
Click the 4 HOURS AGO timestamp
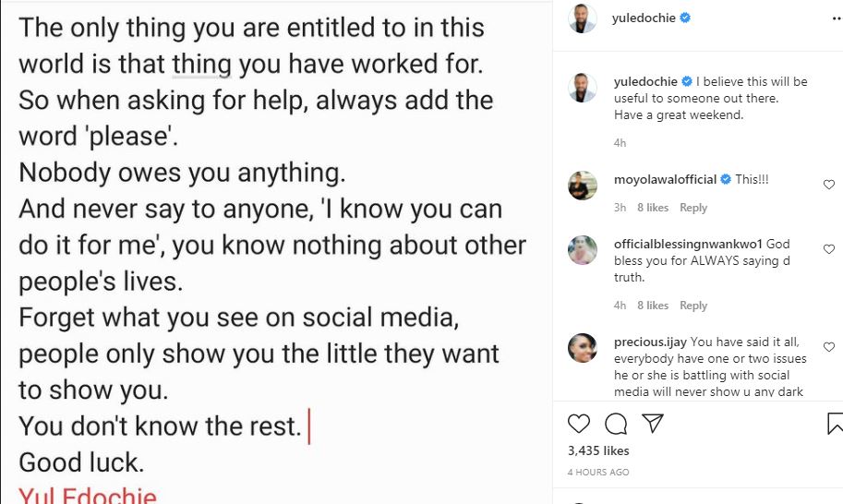point(598,473)
